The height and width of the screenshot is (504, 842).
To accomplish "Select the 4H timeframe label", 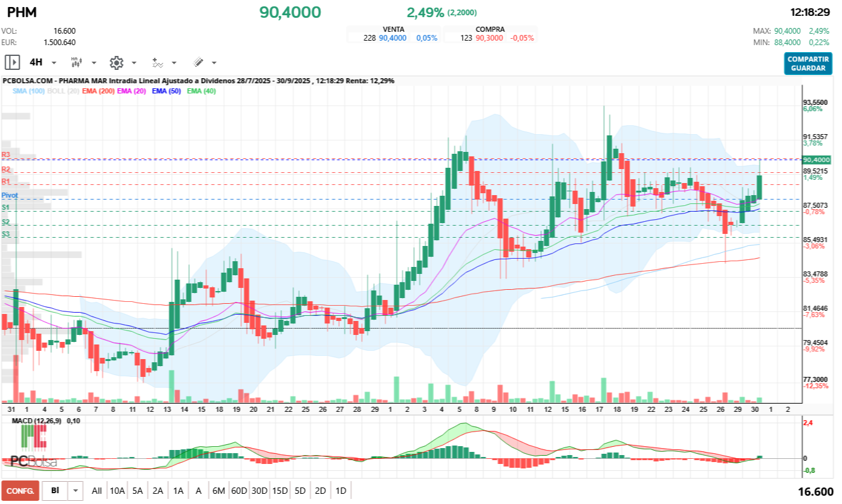I will point(36,62).
